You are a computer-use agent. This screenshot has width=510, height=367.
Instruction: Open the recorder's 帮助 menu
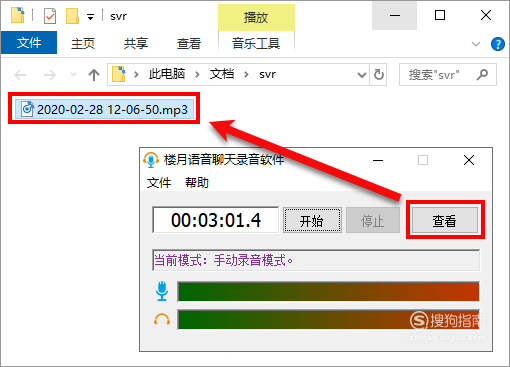click(197, 183)
